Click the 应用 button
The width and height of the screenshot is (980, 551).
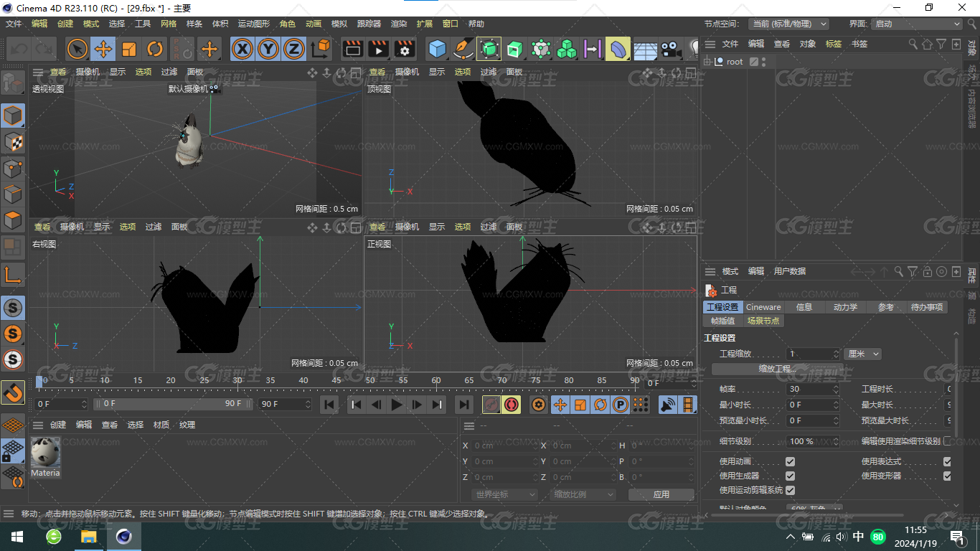[661, 494]
